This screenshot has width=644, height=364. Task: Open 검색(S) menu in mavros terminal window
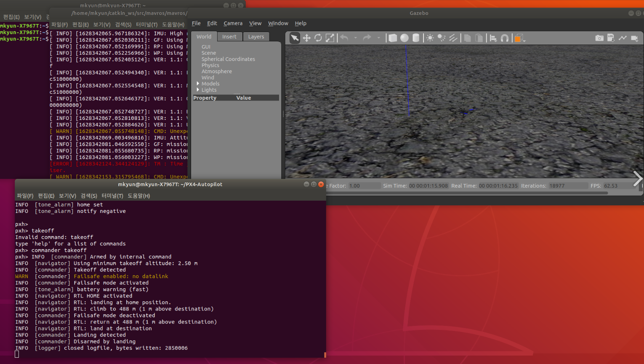point(123,24)
